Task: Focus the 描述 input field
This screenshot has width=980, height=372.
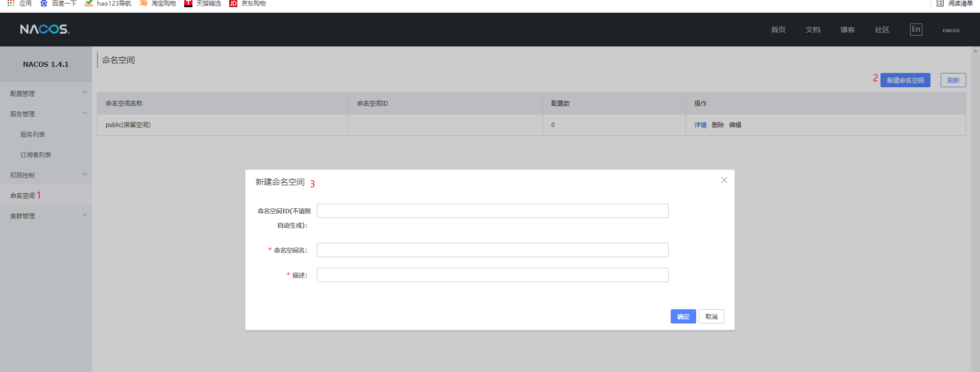Action: tap(493, 275)
